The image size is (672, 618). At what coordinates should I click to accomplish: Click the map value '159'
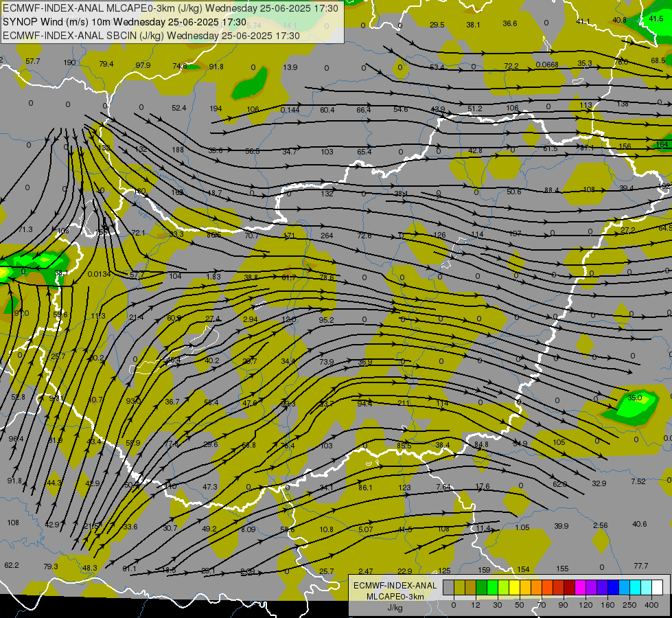(484, 570)
